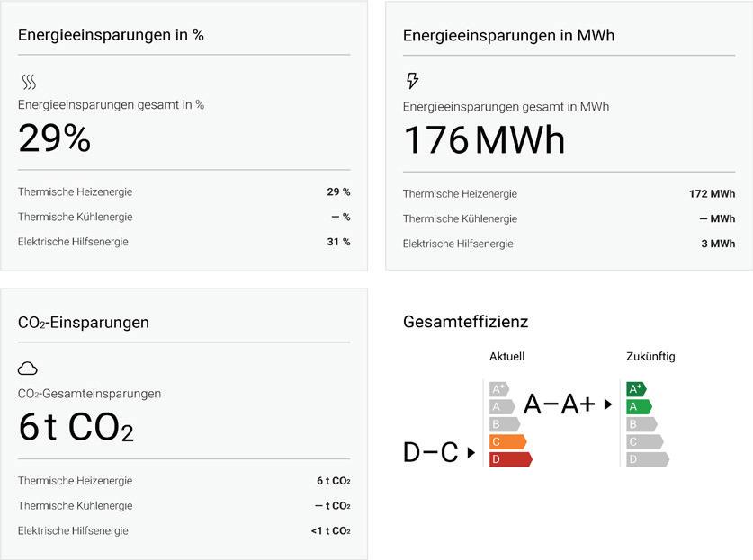753x560 pixels.
Task: Select the red D label under Aktuell
Action: coord(509,459)
